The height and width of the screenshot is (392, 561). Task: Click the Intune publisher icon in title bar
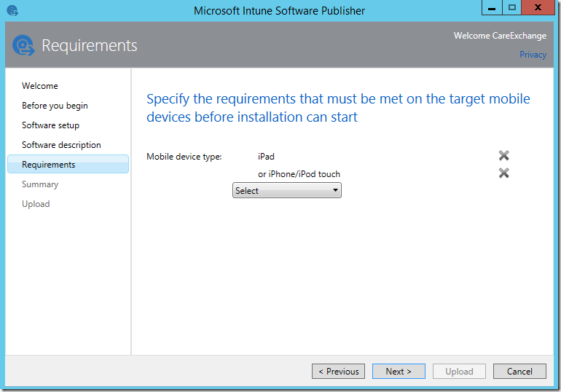click(x=12, y=11)
